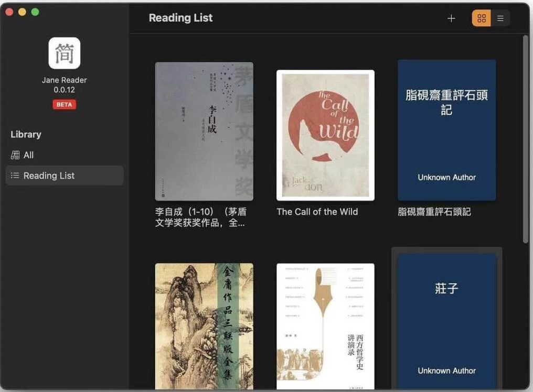Open The Call of the Wild cover
533x392 pixels.
coord(325,135)
